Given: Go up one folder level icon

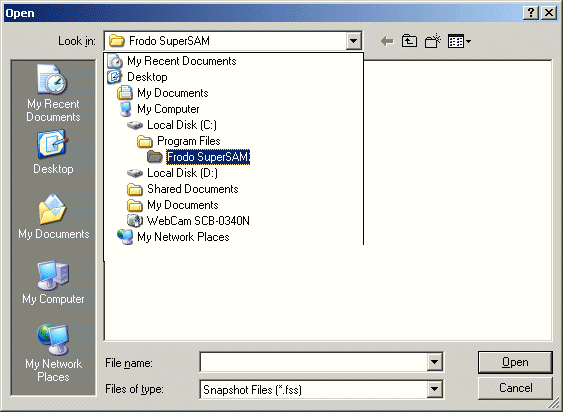Looking at the screenshot, I should pyautogui.click(x=409, y=41).
